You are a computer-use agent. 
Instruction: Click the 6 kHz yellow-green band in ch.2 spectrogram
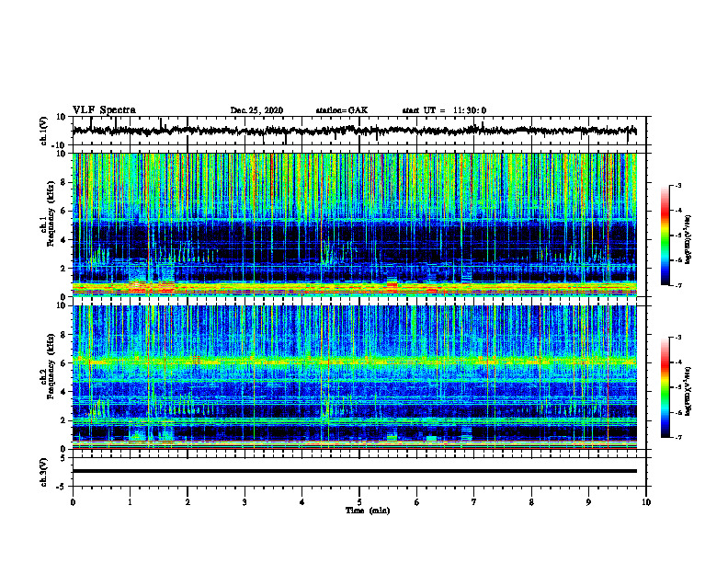point(354,361)
